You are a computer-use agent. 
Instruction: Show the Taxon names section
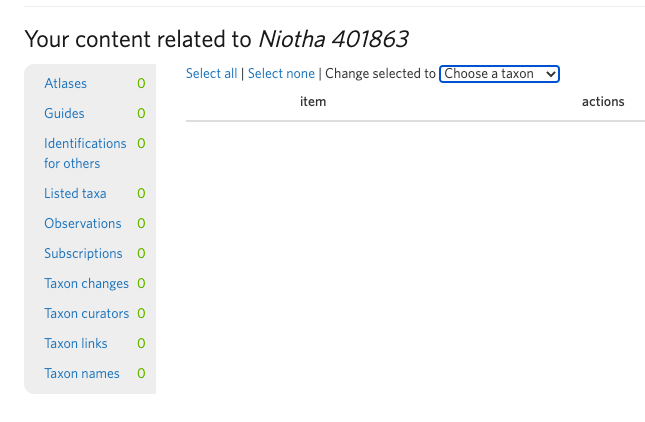(82, 373)
